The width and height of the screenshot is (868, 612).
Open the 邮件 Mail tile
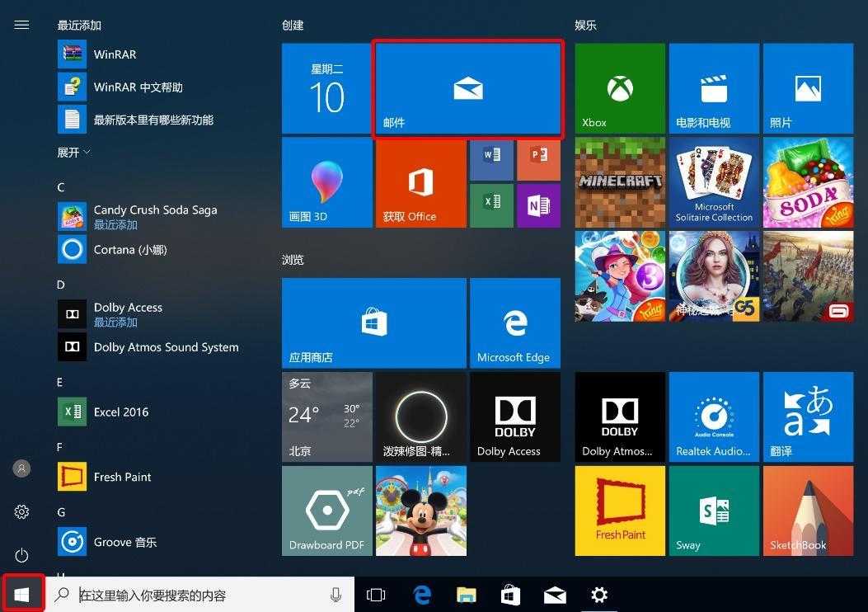467,89
